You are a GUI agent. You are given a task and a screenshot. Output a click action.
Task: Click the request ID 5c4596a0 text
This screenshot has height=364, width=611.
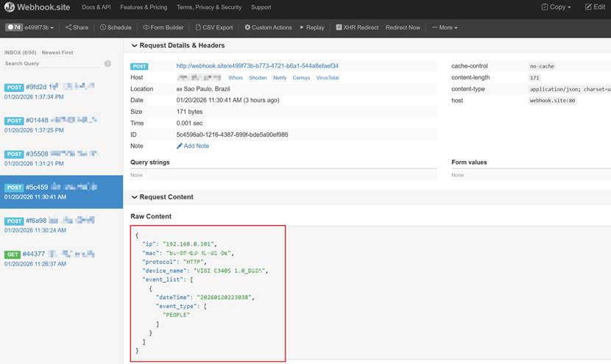click(232, 135)
